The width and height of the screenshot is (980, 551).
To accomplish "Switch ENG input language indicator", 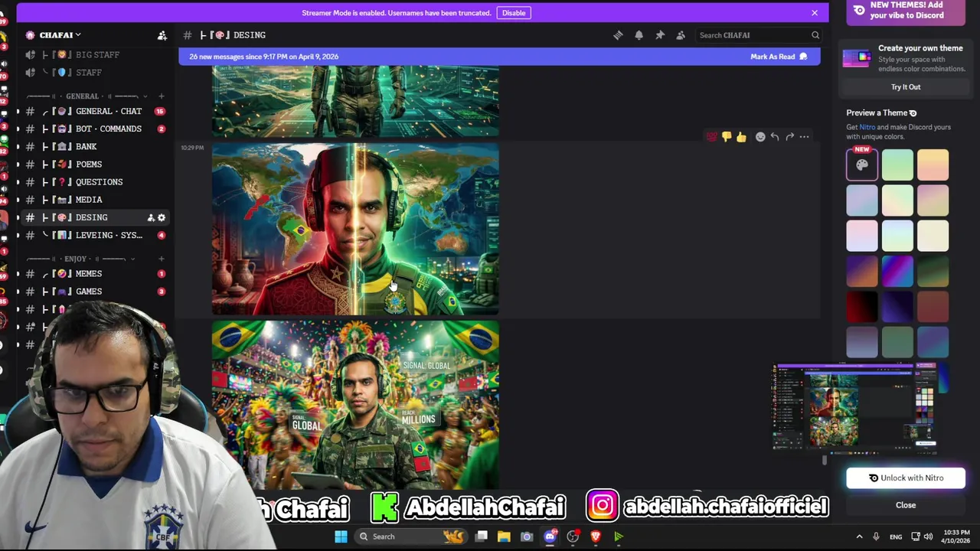I will [895, 536].
